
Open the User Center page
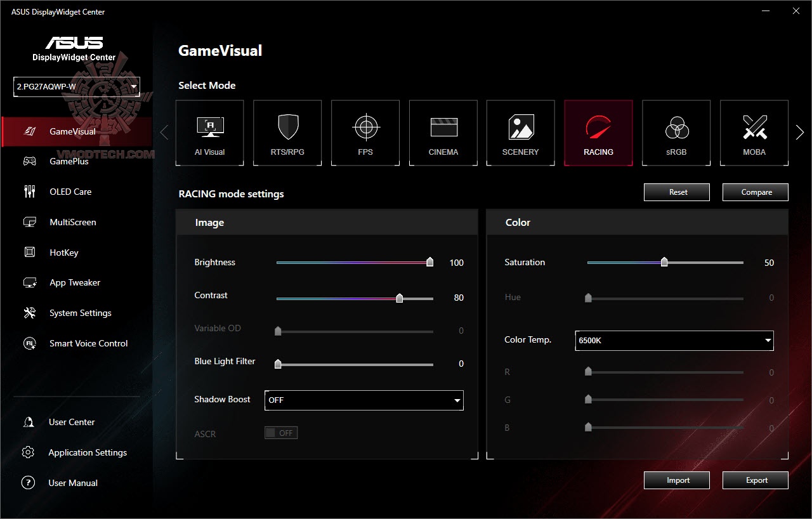(x=72, y=422)
